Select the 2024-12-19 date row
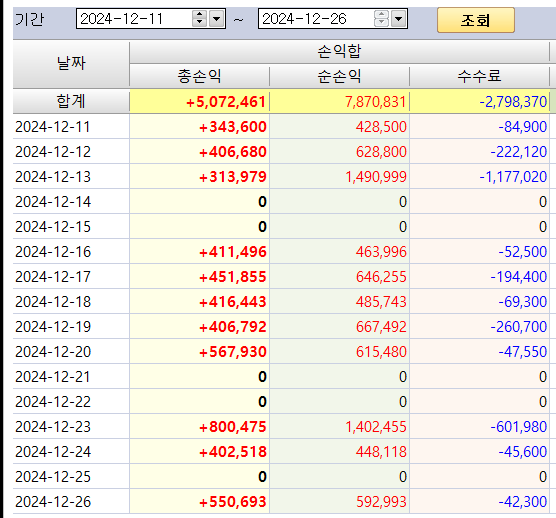This screenshot has width=556, height=518. (71, 327)
